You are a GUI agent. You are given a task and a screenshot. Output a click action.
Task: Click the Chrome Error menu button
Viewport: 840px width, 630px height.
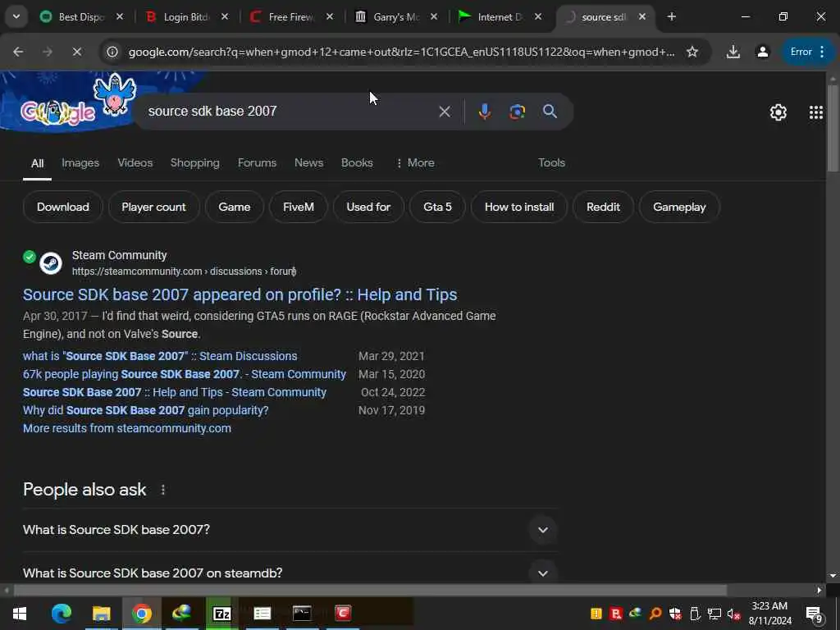(x=808, y=52)
